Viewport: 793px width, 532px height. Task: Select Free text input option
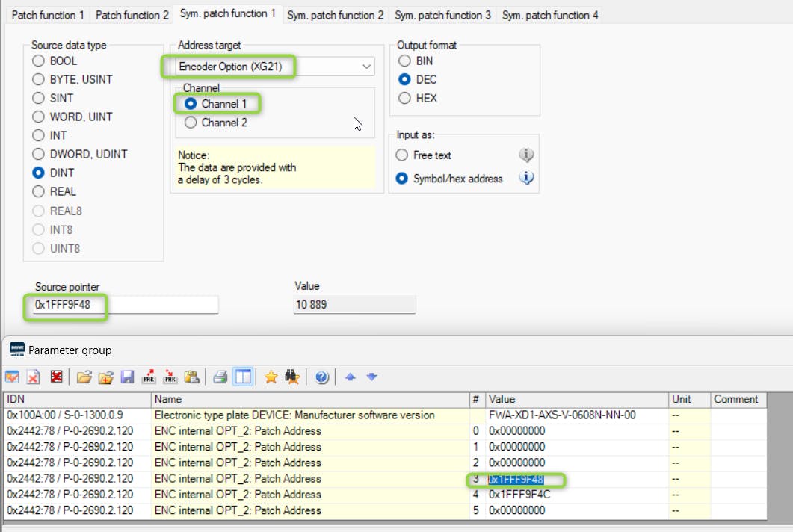click(401, 155)
